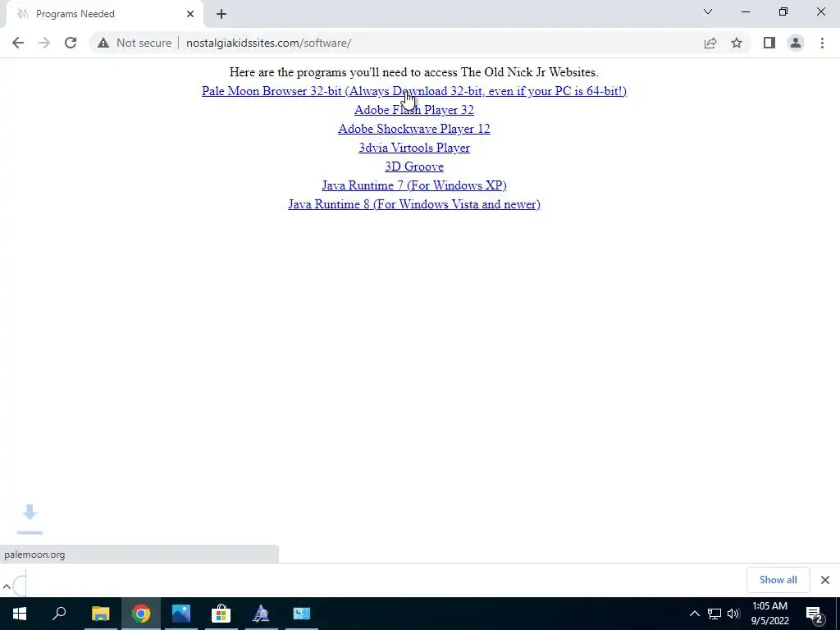Open the Chrome side panel icon
The image size is (840, 630).
click(x=769, y=43)
